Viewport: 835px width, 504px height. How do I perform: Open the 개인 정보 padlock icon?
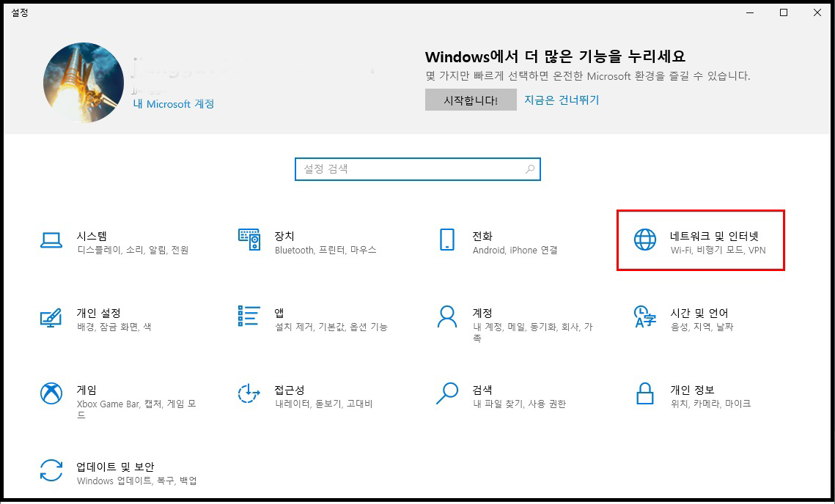pos(645,394)
